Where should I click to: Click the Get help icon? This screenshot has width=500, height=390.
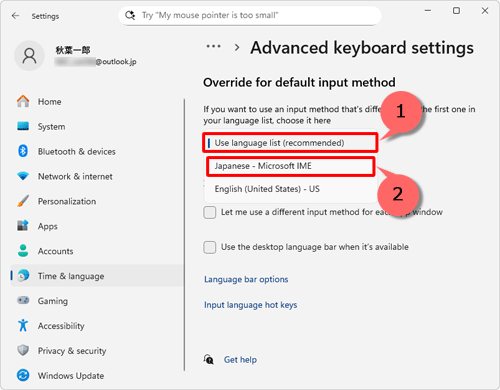tap(209, 359)
